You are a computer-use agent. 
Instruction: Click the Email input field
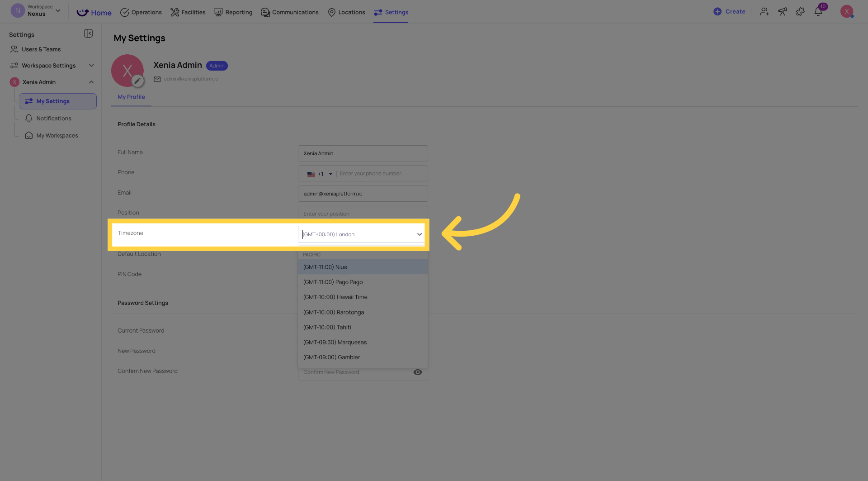(363, 194)
